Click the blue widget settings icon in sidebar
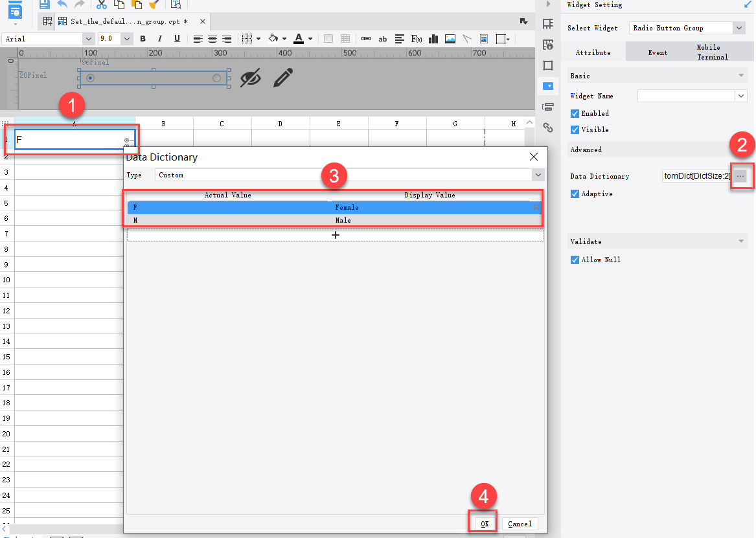756x538 pixels. pyautogui.click(x=547, y=85)
